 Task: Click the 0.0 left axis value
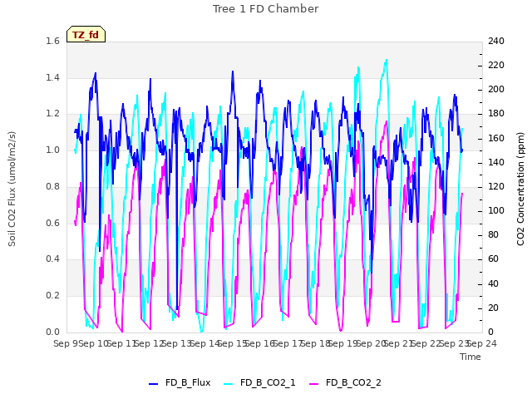click(x=52, y=332)
